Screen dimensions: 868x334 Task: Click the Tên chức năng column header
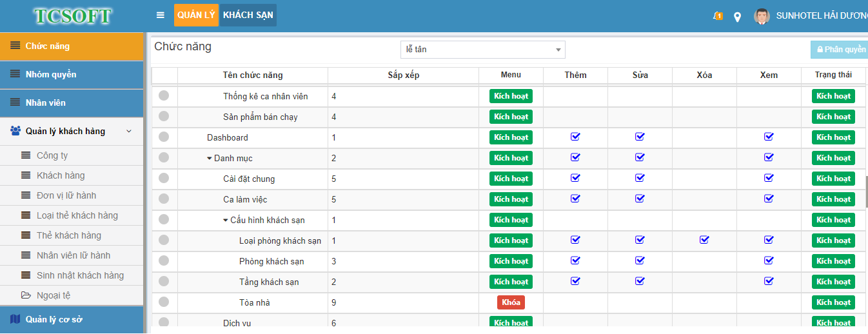[253, 75]
